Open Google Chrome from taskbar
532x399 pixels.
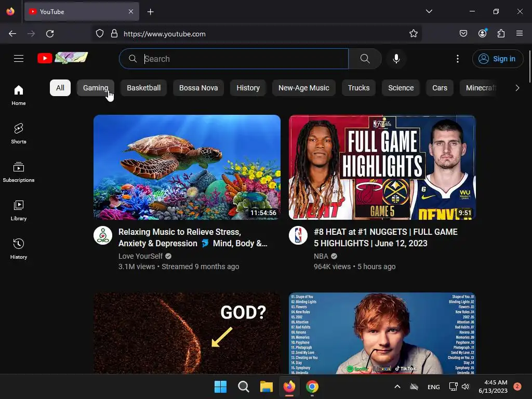pos(312,387)
